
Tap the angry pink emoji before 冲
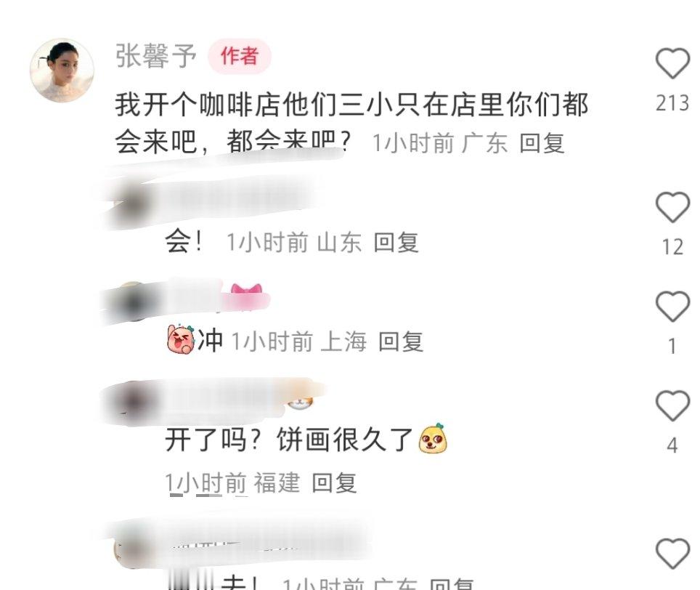[x=181, y=339]
